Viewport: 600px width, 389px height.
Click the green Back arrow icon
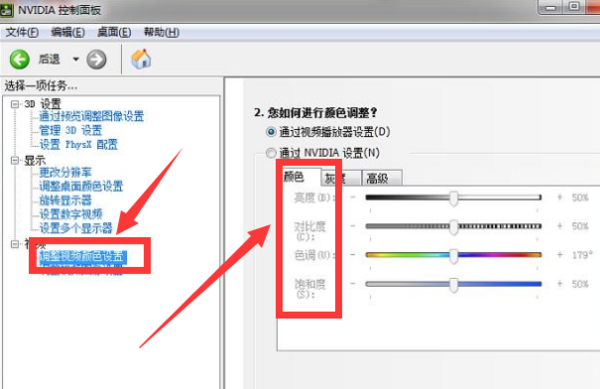click(x=20, y=60)
